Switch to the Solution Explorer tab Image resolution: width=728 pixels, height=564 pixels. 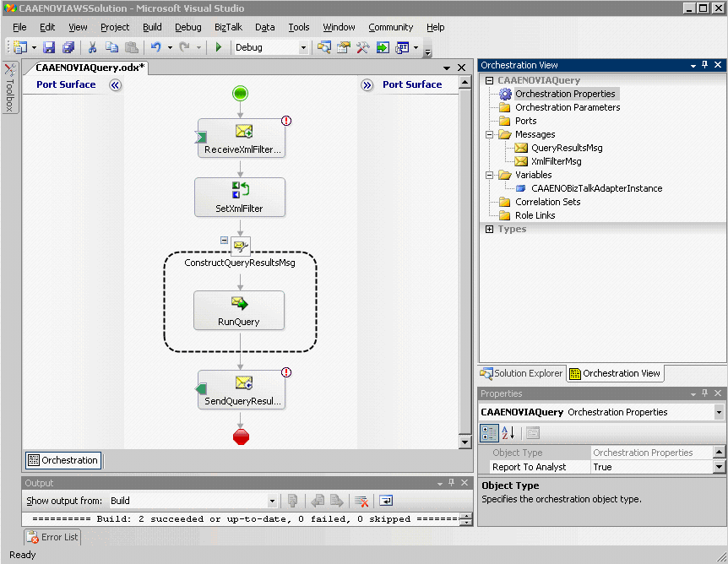point(522,373)
